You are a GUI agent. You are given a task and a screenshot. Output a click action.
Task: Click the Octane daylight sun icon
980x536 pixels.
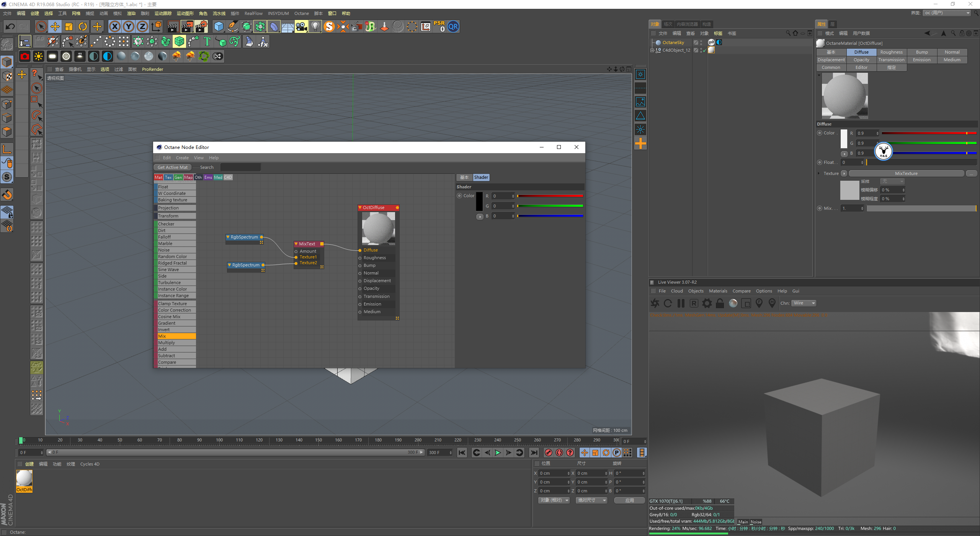click(39, 56)
